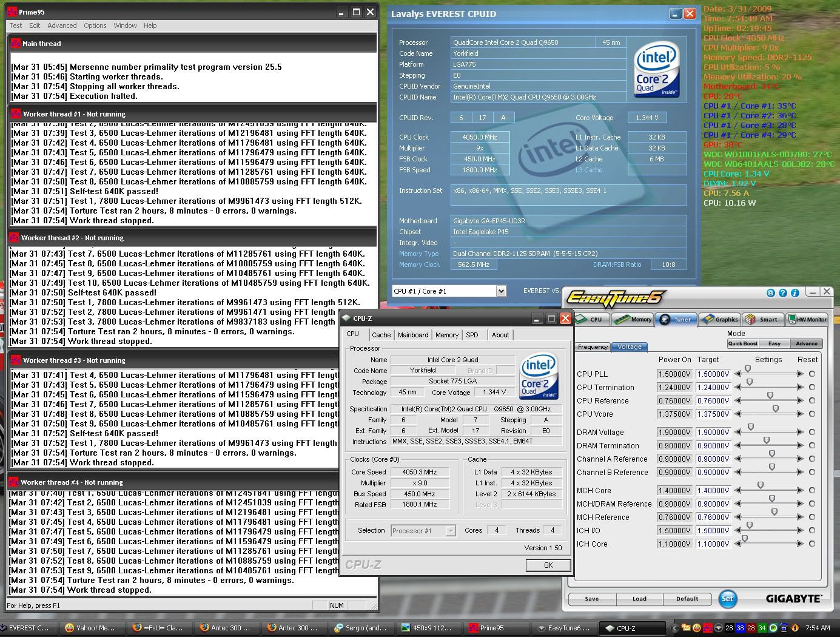Click the Main thread window icon in Prime95

(16, 43)
